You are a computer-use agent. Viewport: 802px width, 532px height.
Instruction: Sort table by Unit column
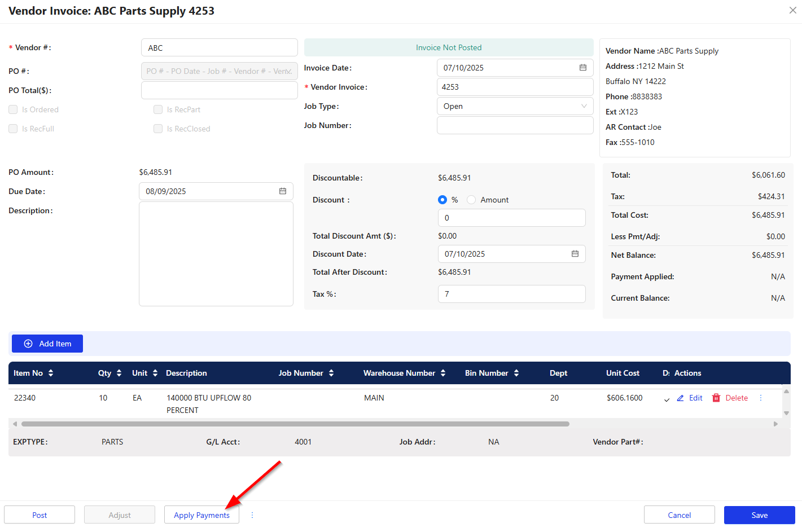155,373
